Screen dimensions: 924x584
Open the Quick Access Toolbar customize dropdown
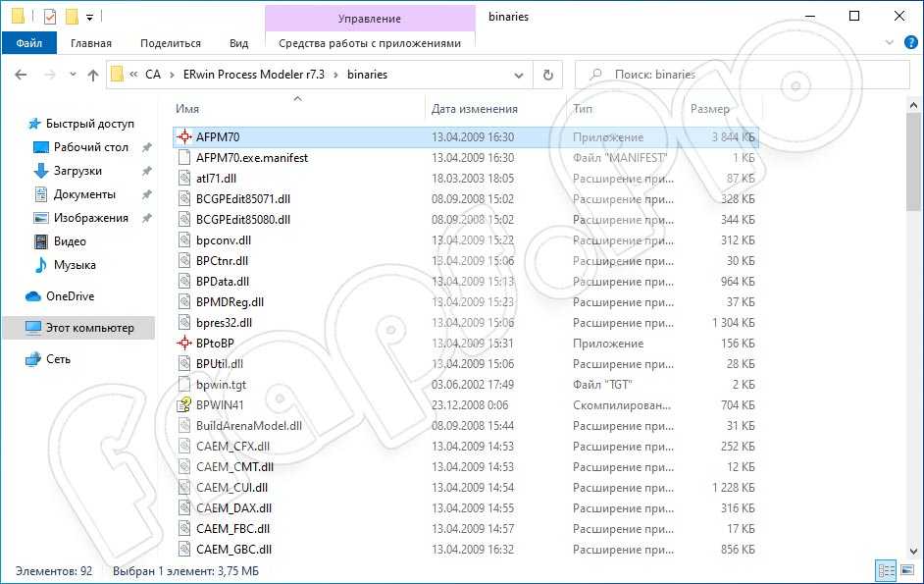click(x=89, y=17)
